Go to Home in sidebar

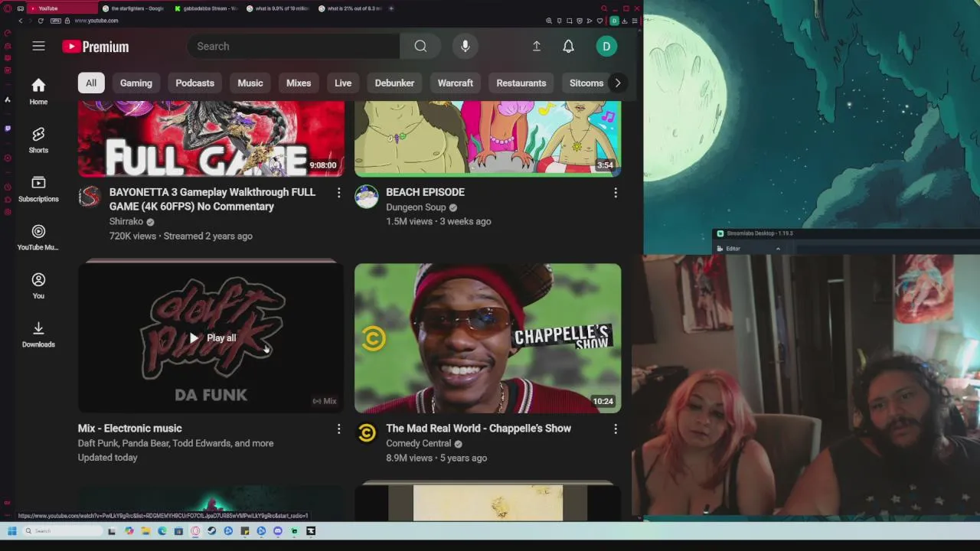pyautogui.click(x=38, y=91)
